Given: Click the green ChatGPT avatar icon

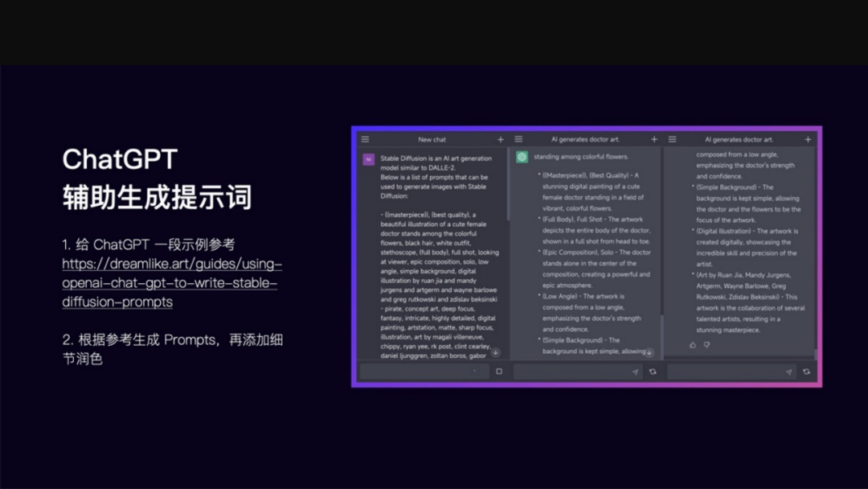Looking at the screenshot, I should (522, 158).
